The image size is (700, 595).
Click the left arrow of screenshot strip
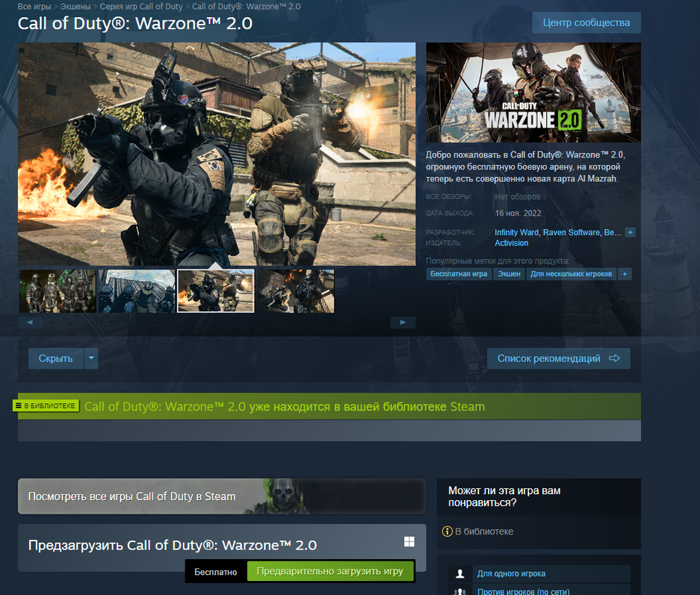click(30, 323)
